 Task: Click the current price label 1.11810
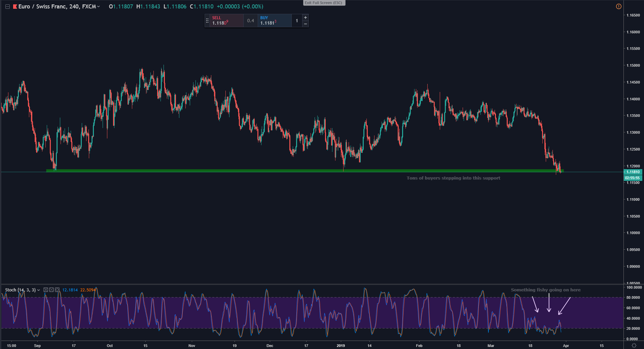[x=633, y=172]
